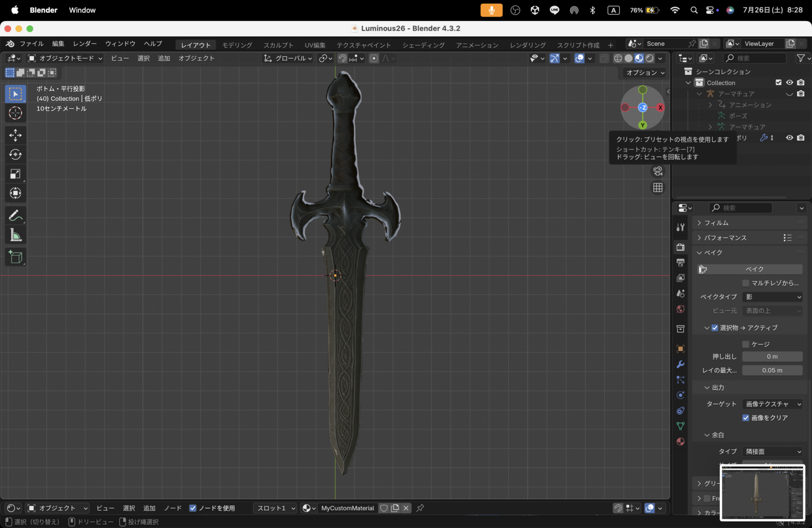Switch to wireframe viewport shading
Viewport: 812px width, 528px height.
[x=618, y=58]
